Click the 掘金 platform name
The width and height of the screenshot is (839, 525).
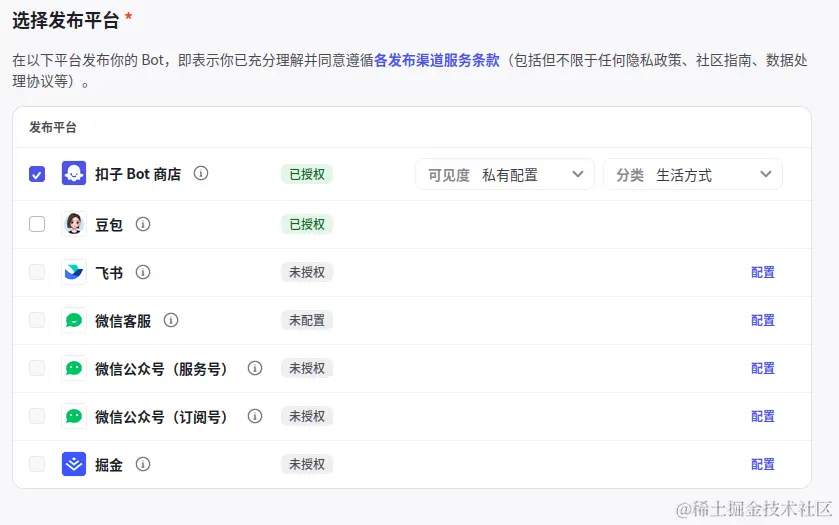[x=109, y=465]
